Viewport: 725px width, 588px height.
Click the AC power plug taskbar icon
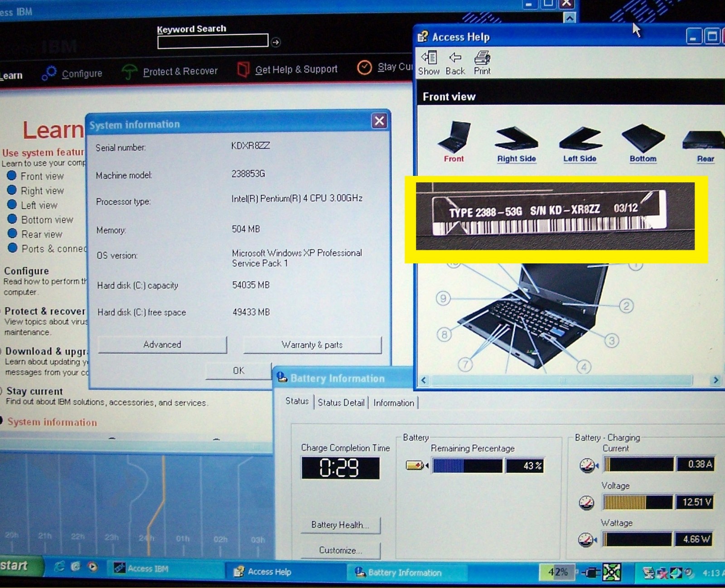[x=590, y=573]
